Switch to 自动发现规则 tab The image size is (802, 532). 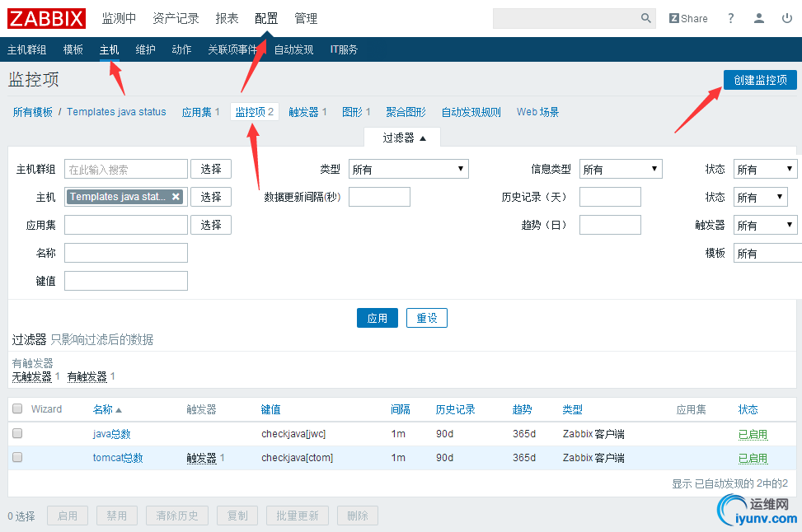[x=471, y=112]
